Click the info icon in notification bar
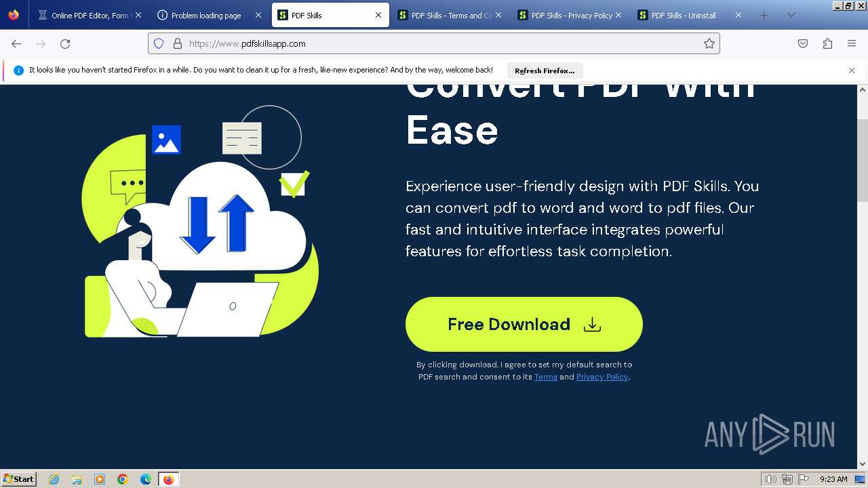Viewport: 868px width, 488px height. [19, 70]
